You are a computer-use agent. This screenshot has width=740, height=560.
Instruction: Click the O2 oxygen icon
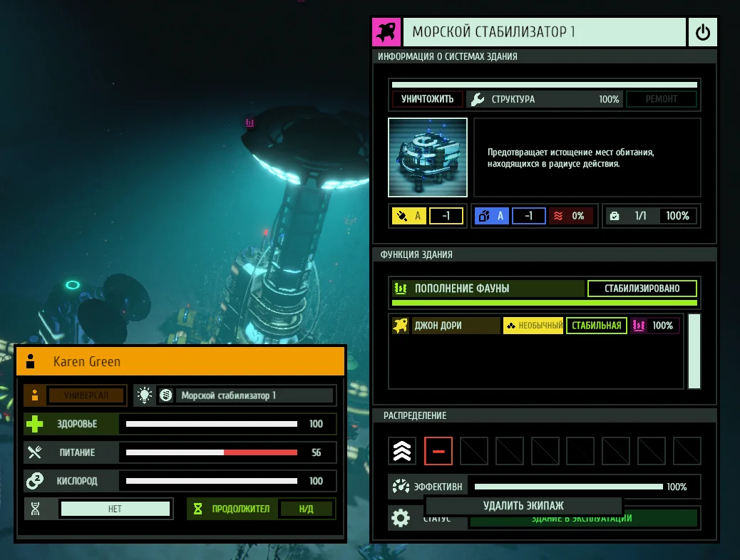(35, 481)
